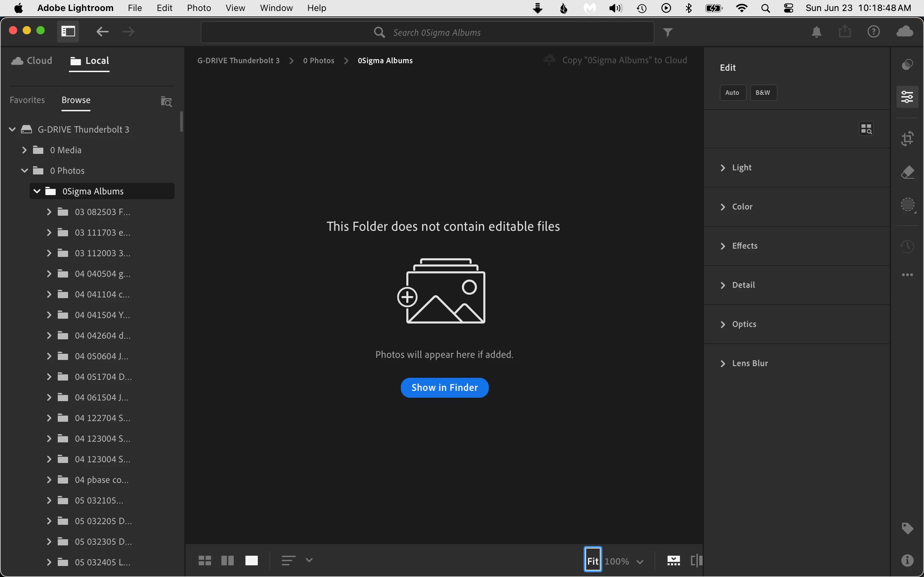Screen dimensions: 924x577
Task: Open the zoom percentage dropdown arrow
Action: (x=640, y=561)
